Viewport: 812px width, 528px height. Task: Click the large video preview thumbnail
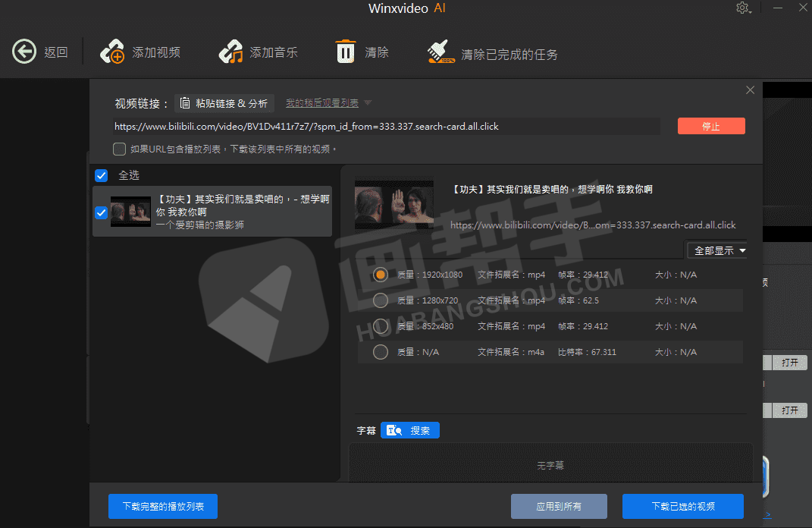point(394,205)
